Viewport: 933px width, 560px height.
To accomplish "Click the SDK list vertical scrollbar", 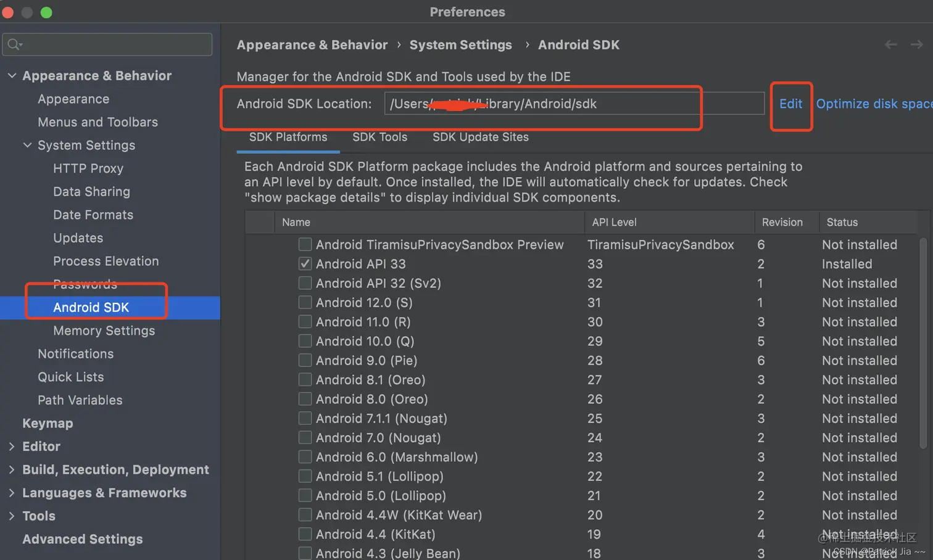I will (923, 343).
